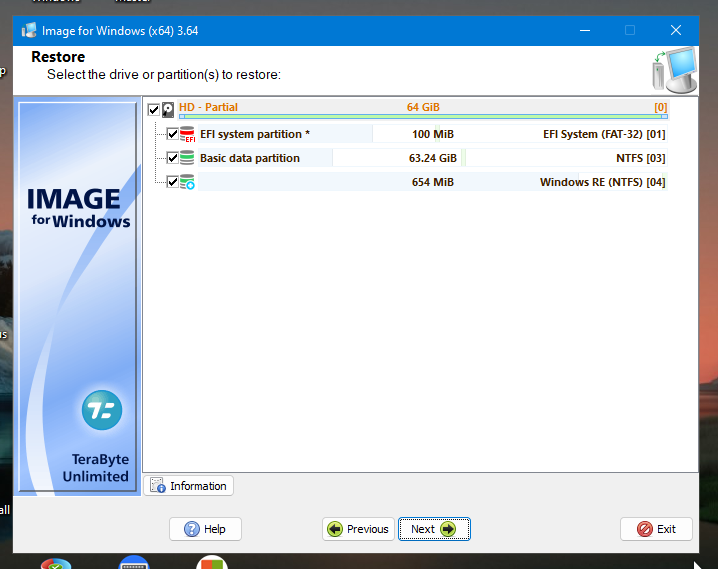Click the Image for Windows title bar icon
Screen dimensions: 718x569
tap(29, 31)
